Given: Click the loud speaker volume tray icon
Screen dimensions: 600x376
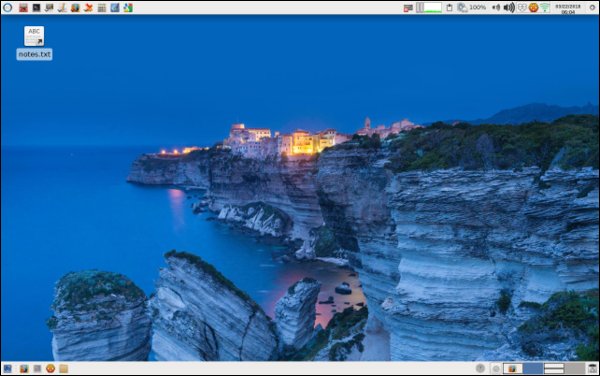Looking at the screenshot, I should point(509,7).
